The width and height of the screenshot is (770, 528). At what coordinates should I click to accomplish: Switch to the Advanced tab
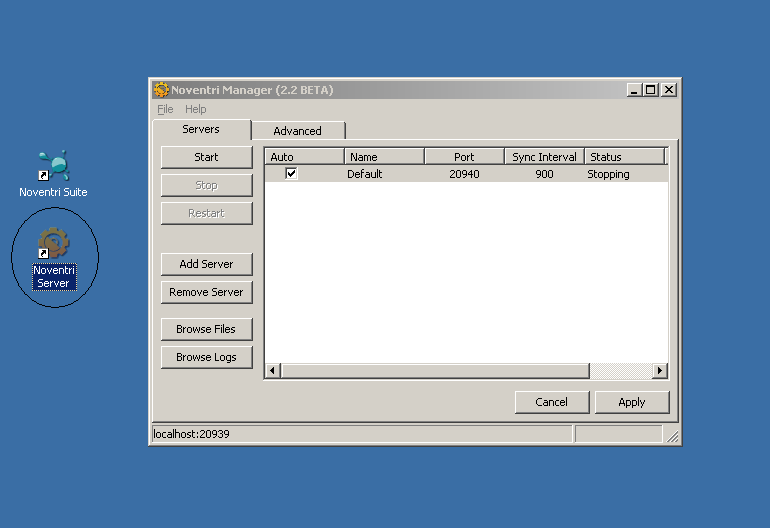[298, 131]
